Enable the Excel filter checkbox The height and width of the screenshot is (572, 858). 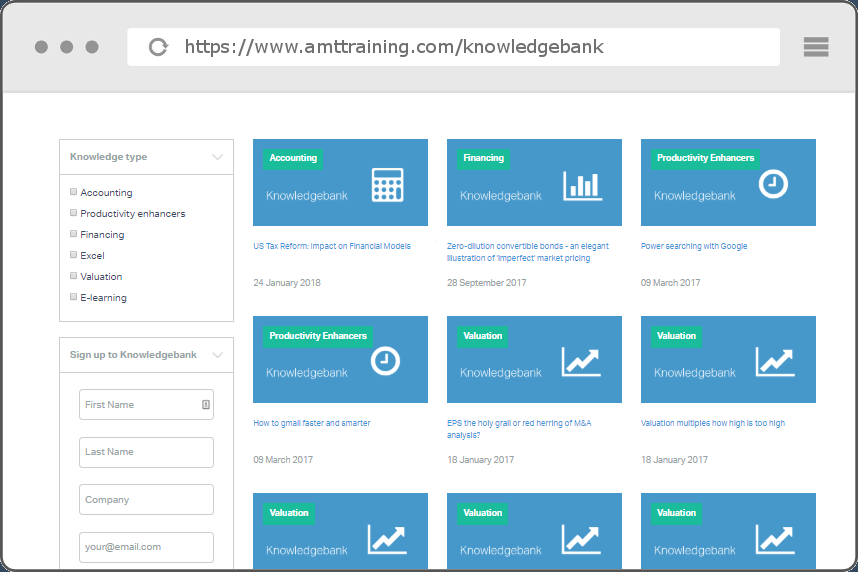click(x=73, y=255)
